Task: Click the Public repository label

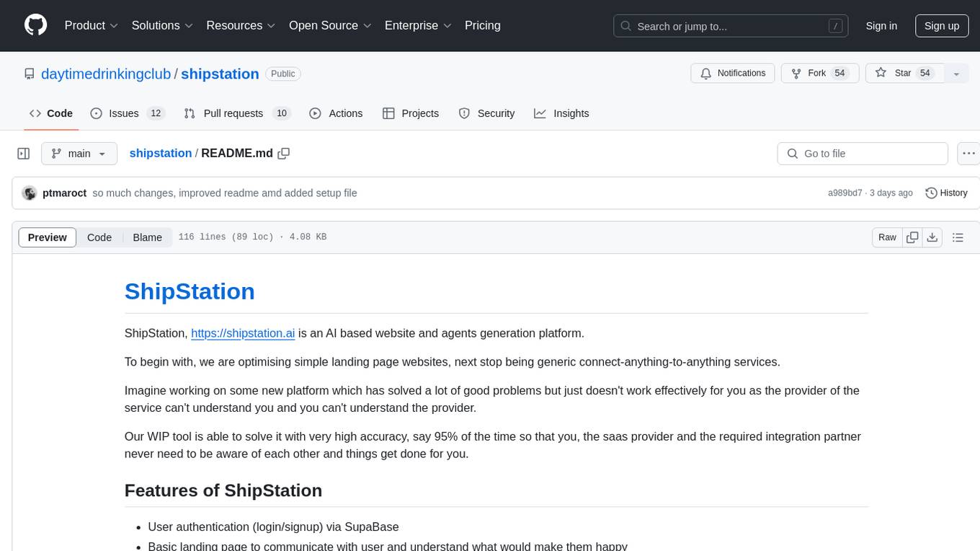Action: click(283, 74)
